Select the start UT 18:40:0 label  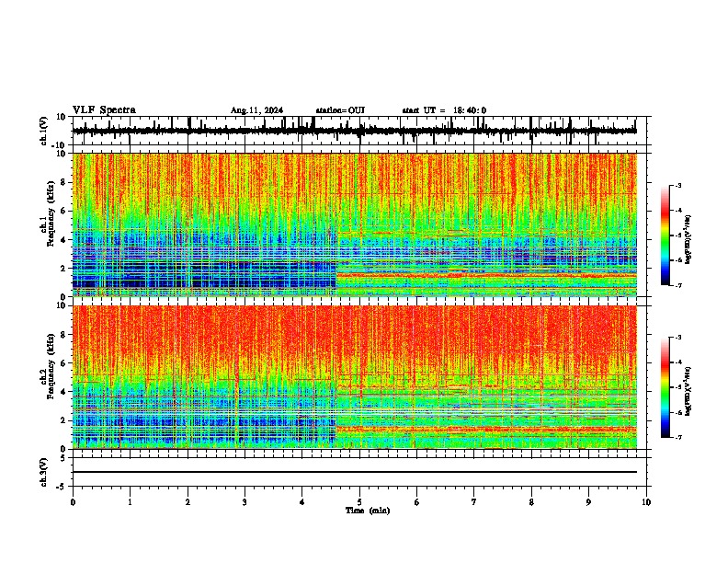coord(444,110)
